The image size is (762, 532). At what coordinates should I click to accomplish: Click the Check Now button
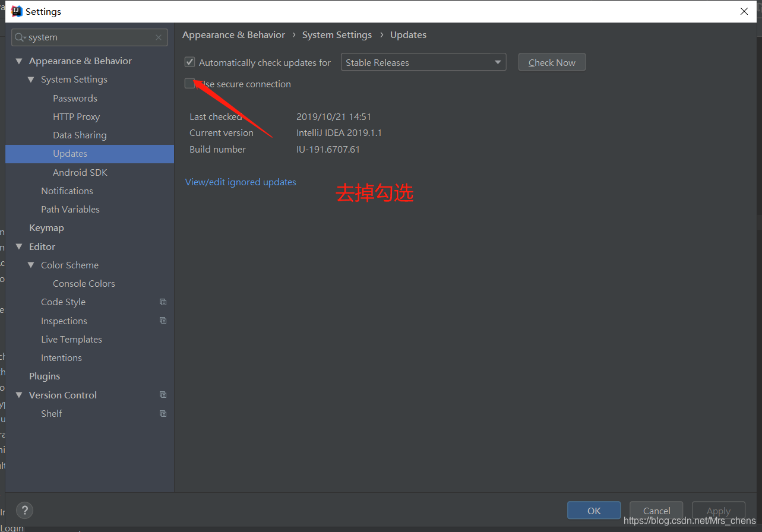pos(552,62)
